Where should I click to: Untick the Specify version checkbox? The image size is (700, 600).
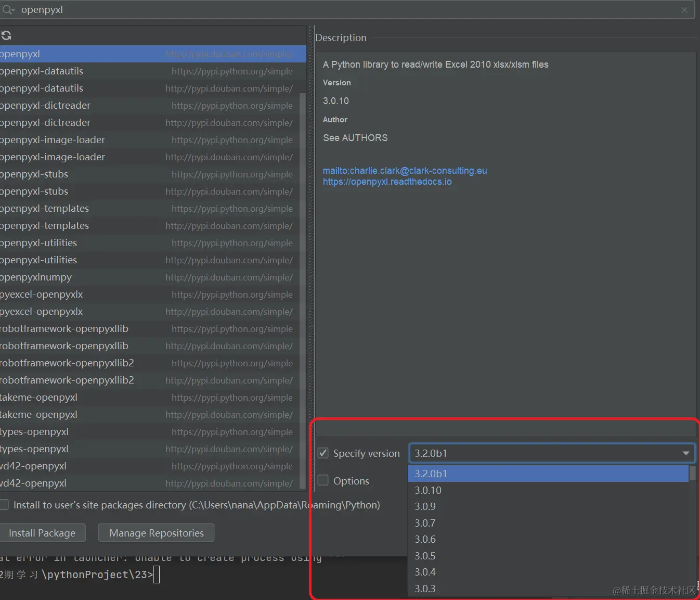pos(323,453)
